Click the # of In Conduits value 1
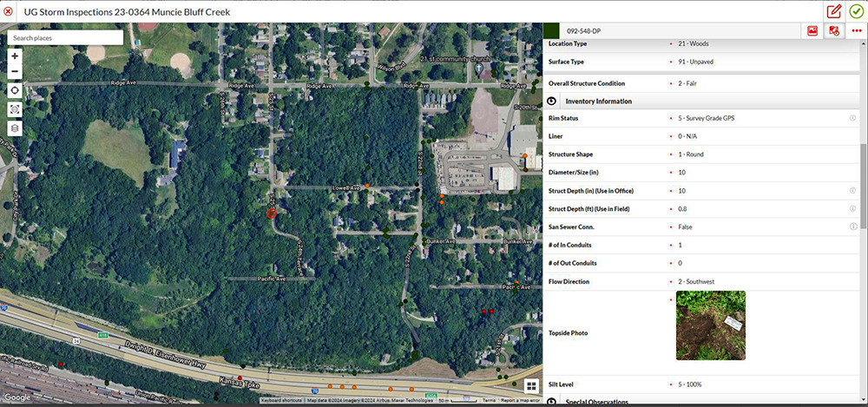 tap(680, 246)
